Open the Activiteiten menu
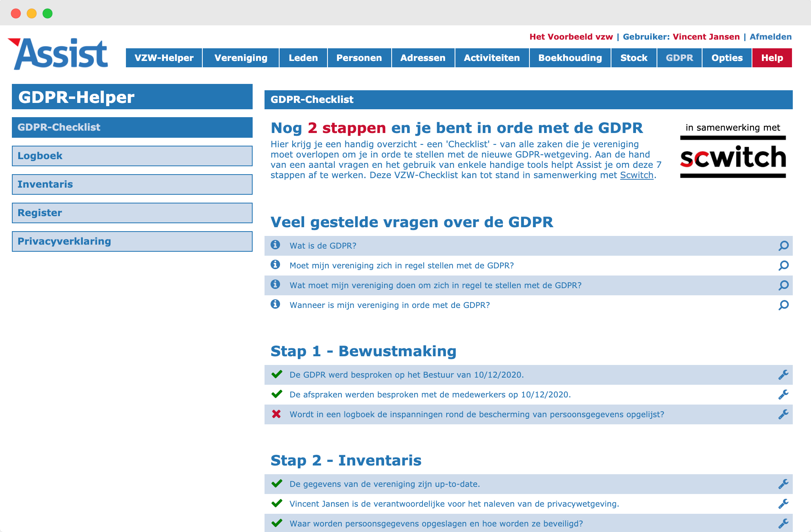Viewport: 811px width, 532px height. pyautogui.click(x=492, y=58)
